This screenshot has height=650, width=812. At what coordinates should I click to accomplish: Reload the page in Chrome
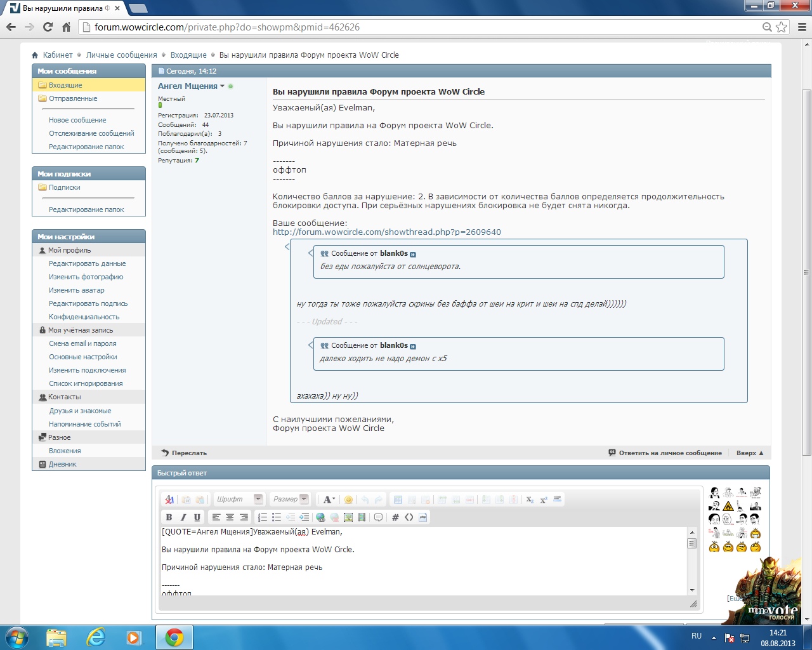click(48, 27)
